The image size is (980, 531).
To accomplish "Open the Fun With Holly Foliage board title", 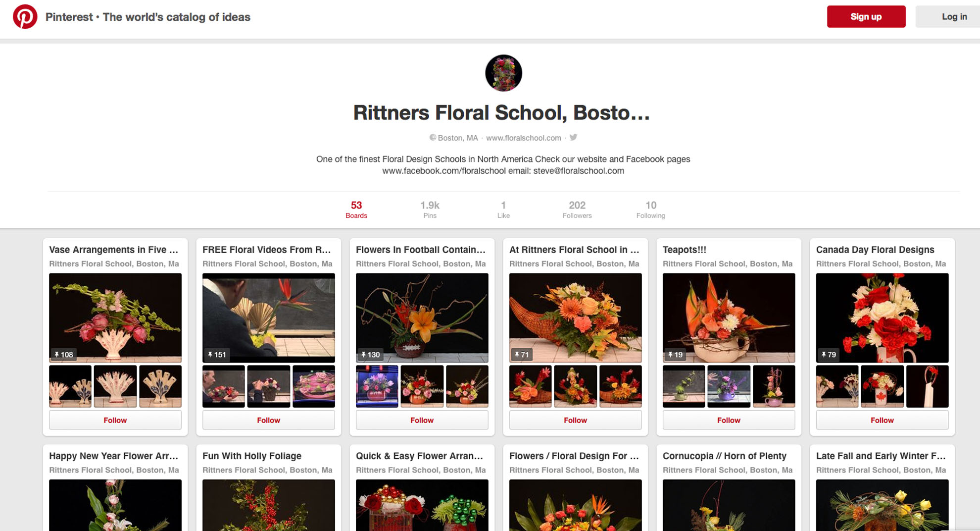I will 252,456.
